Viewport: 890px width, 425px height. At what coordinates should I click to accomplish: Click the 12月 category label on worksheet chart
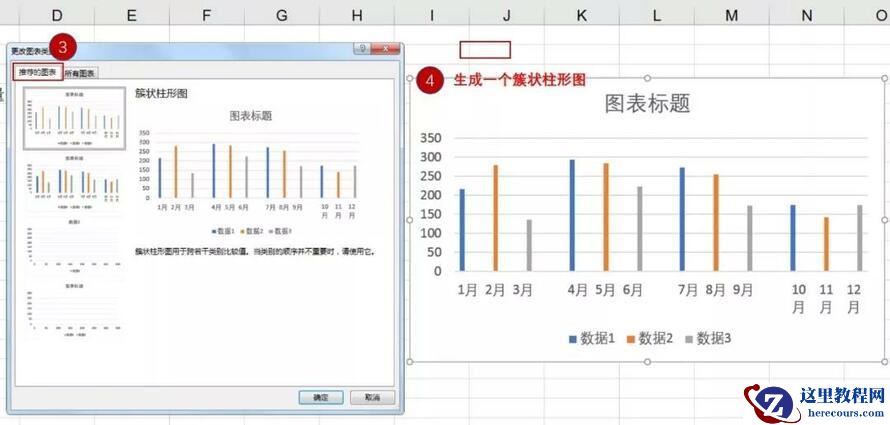coord(854,299)
